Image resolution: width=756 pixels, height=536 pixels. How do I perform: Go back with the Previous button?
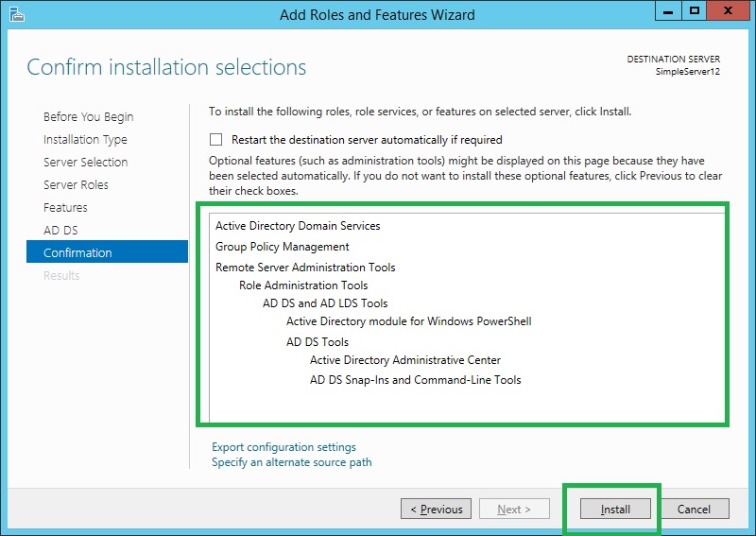[x=435, y=509]
